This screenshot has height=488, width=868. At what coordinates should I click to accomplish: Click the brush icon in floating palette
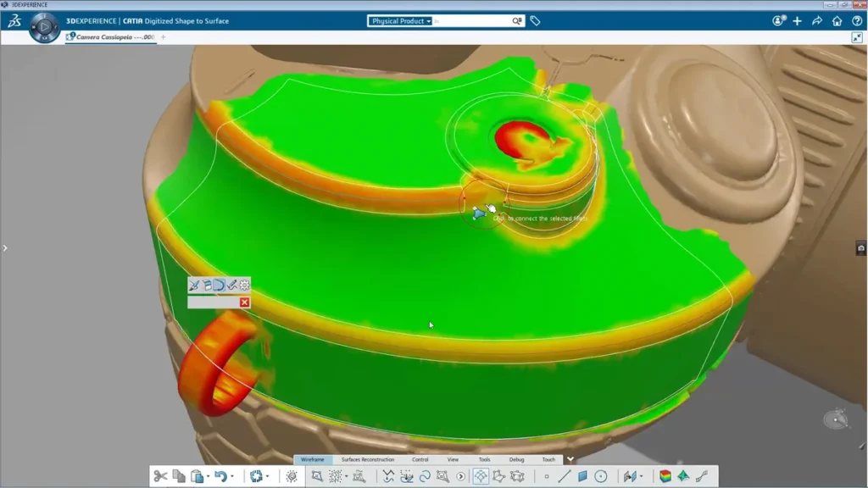coord(194,285)
